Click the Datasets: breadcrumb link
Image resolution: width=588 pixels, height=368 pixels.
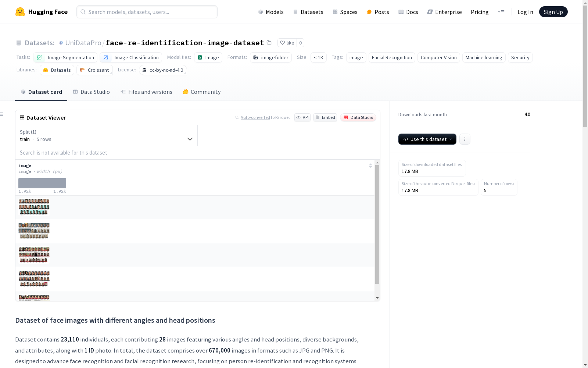click(x=40, y=43)
